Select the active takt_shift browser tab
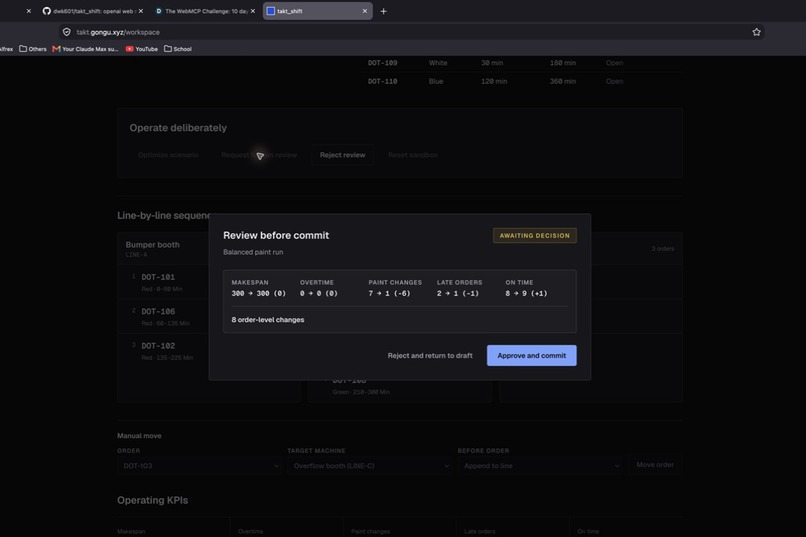 [x=317, y=11]
